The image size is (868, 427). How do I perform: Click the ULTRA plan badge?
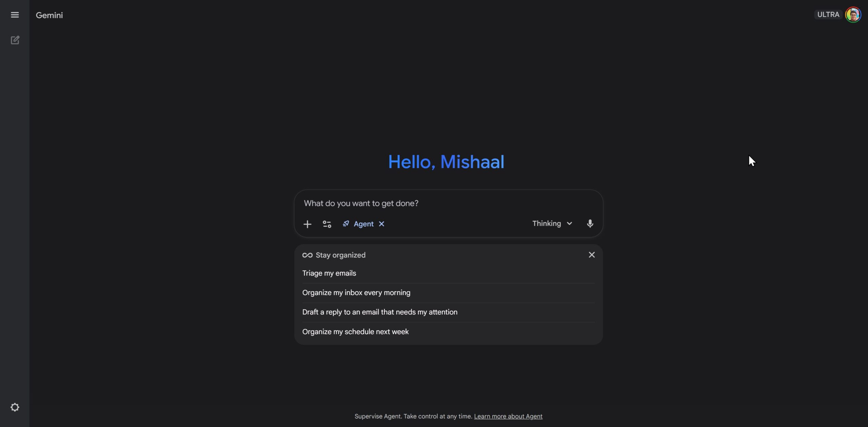[x=828, y=15]
